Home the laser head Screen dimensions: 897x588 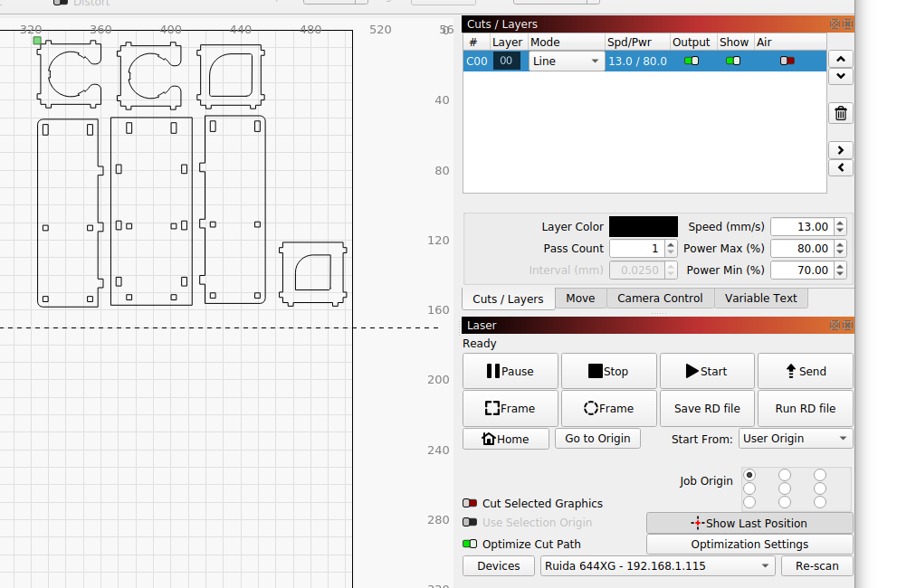click(506, 439)
